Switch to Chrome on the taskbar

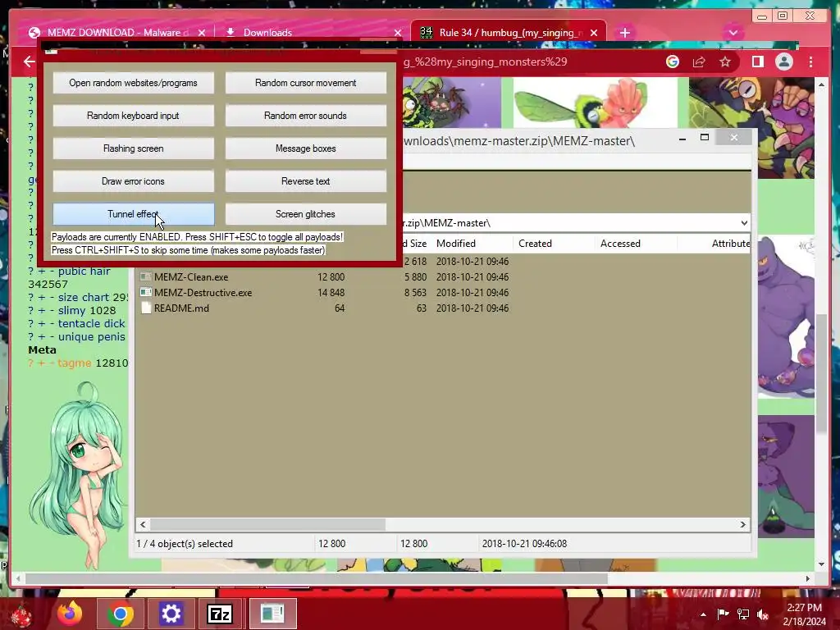pos(120,614)
